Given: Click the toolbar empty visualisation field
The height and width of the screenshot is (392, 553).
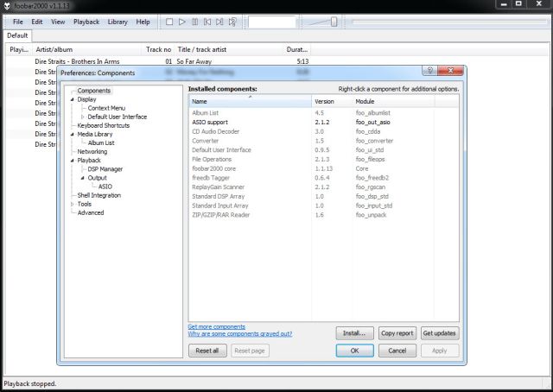Looking at the screenshot, I should click(x=271, y=22).
